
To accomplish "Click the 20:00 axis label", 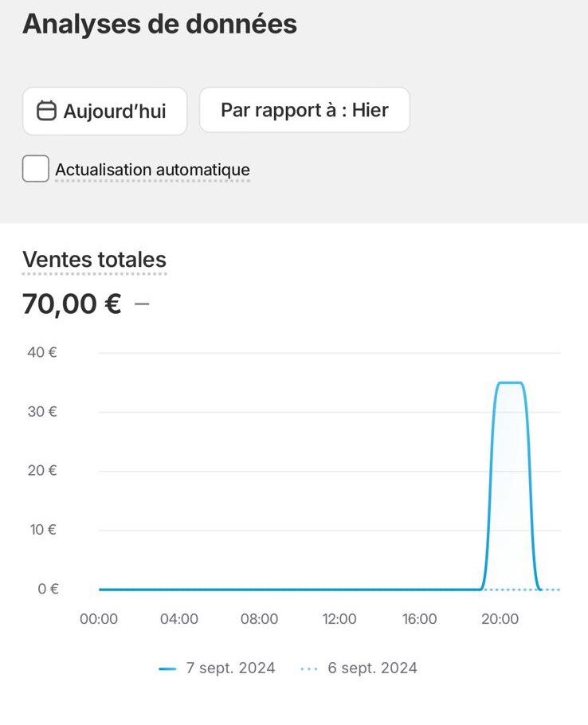I will 500,619.
